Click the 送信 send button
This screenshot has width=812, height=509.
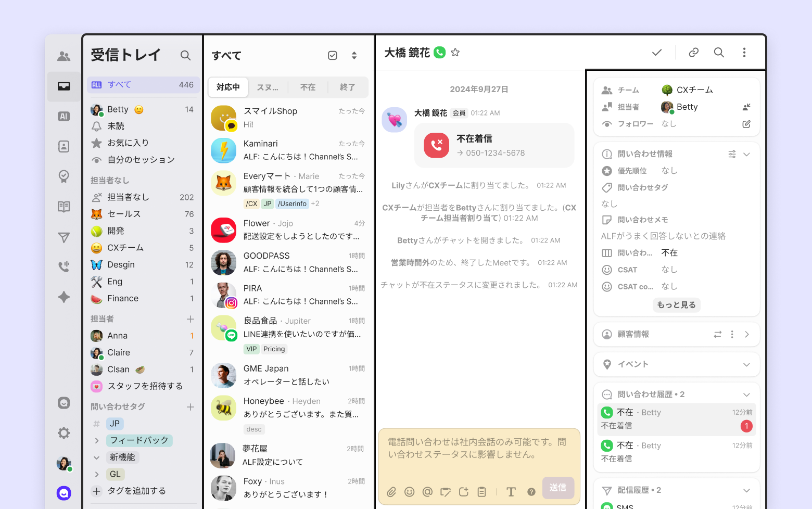tap(558, 488)
